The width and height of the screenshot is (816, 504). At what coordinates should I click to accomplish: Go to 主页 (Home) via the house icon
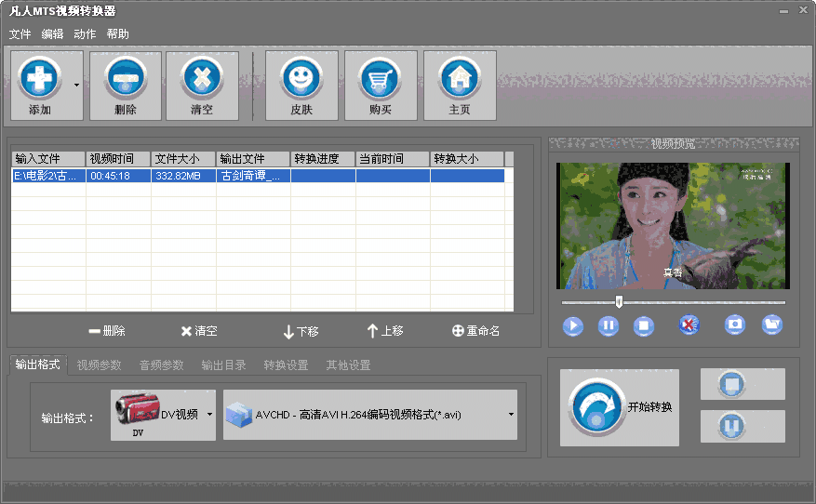click(459, 85)
